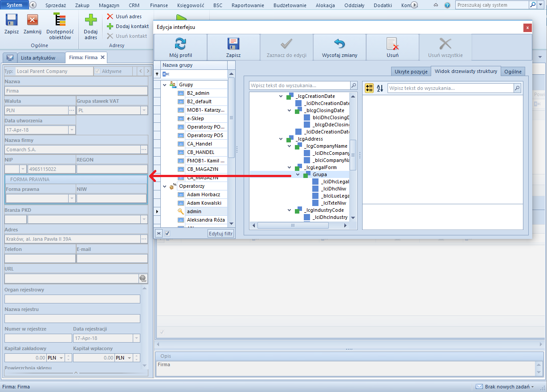Click the tree view search field

click(300, 85)
